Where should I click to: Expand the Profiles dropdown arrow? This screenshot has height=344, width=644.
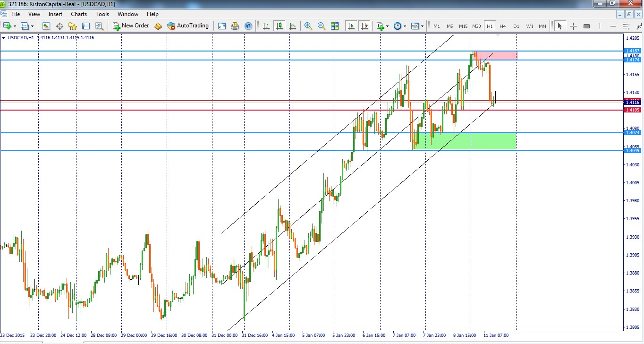32,26
